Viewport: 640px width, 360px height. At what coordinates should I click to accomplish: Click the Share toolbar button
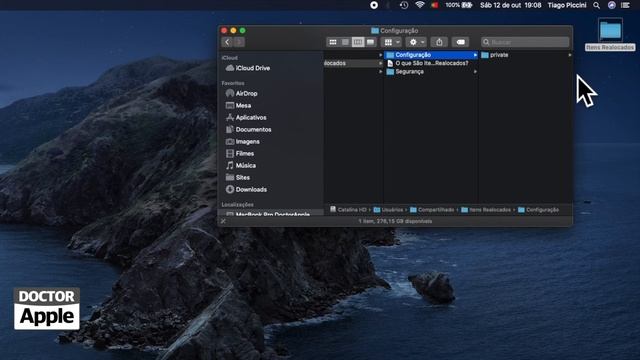point(439,42)
